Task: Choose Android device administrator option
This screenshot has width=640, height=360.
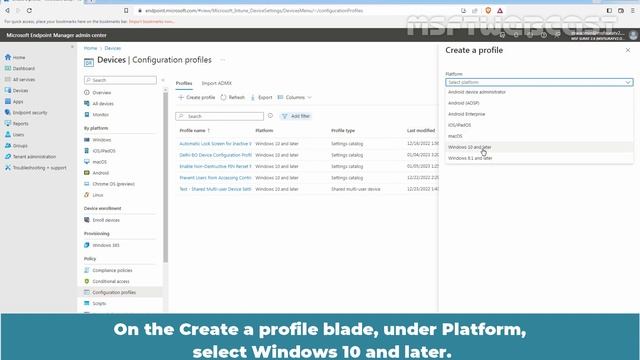Action: (539, 92)
